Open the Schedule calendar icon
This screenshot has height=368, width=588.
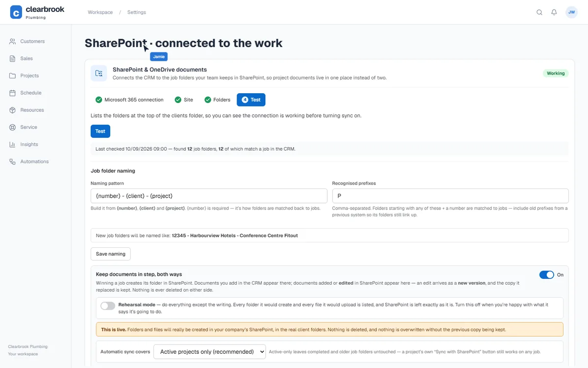[x=12, y=93]
